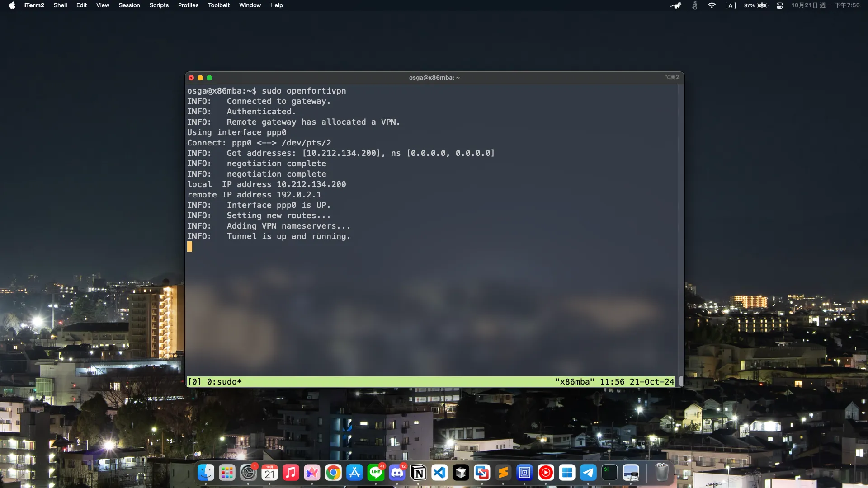Open the Shell menu
Viewport: 868px width, 488px height.
click(60, 5)
